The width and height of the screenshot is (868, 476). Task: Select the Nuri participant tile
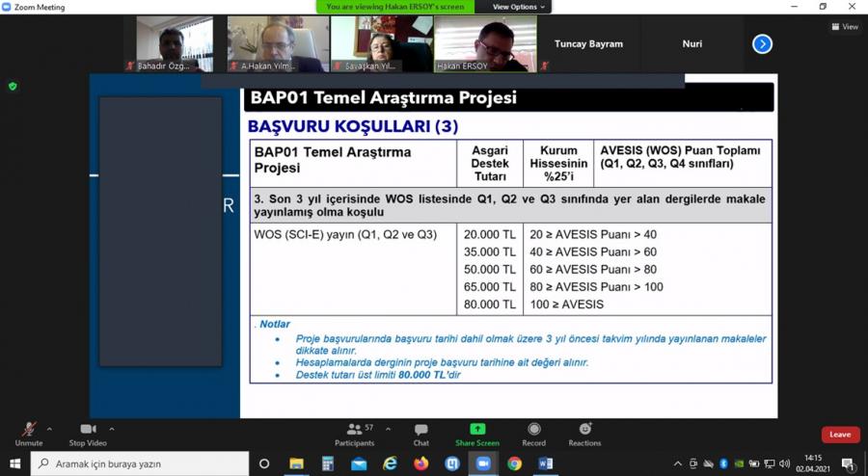point(692,44)
